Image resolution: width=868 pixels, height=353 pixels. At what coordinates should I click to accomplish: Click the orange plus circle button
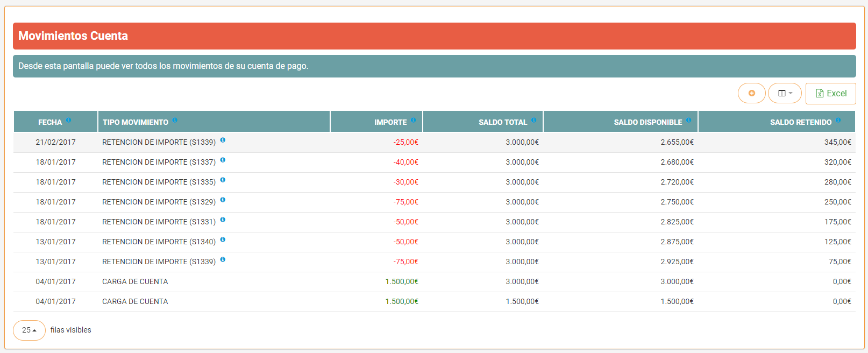pyautogui.click(x=751, y=93)
